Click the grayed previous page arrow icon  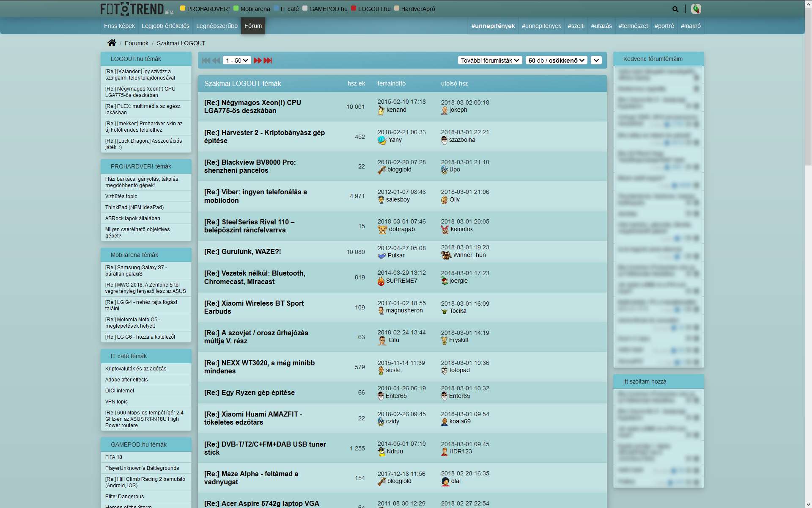[216, 61]
